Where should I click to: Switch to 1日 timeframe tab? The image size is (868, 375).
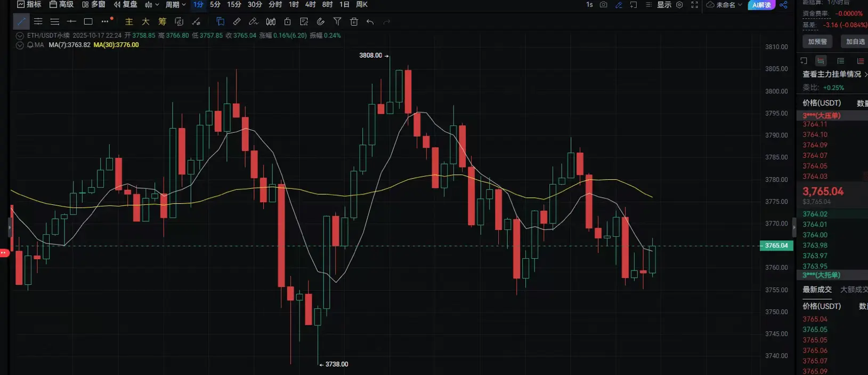click(x=345, y=4)
